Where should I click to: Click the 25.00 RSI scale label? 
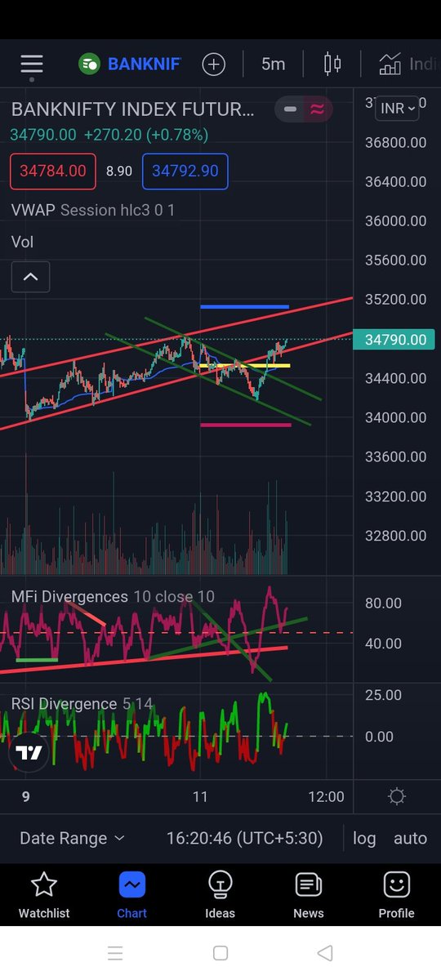pos(383,696)
